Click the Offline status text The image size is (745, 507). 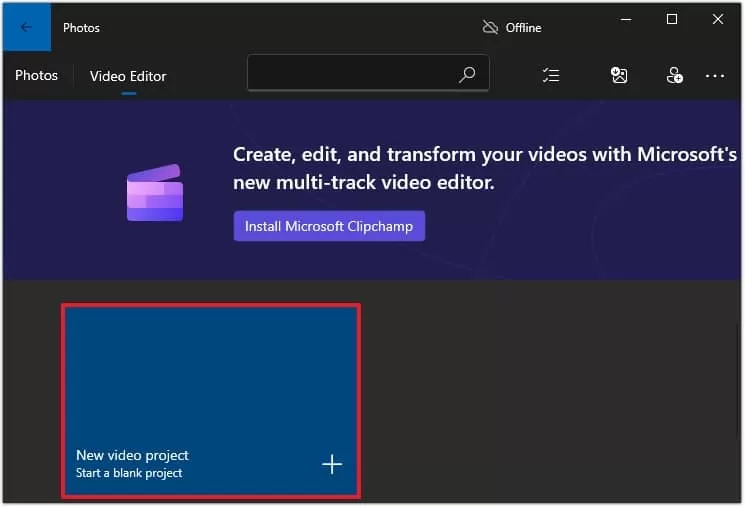click(524, 28)
